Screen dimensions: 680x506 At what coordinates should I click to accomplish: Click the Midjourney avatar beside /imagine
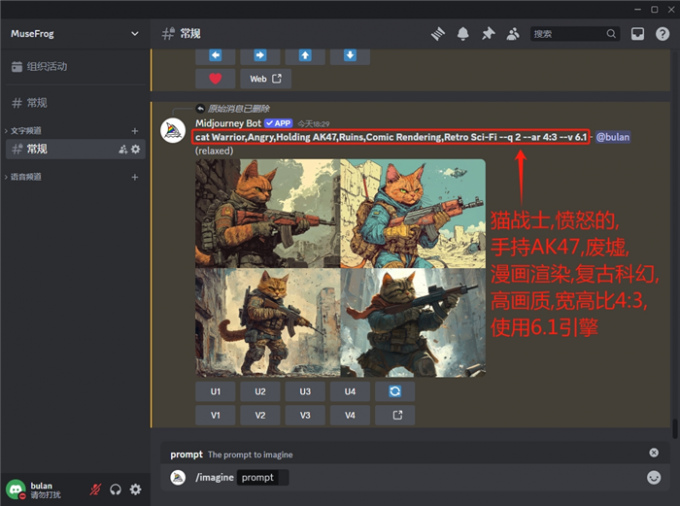(178, 477)
